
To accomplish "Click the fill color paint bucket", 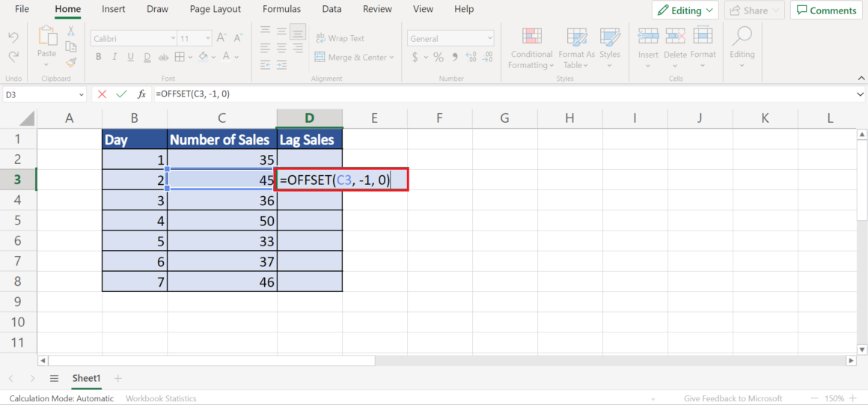I will (x=201, y=58).
